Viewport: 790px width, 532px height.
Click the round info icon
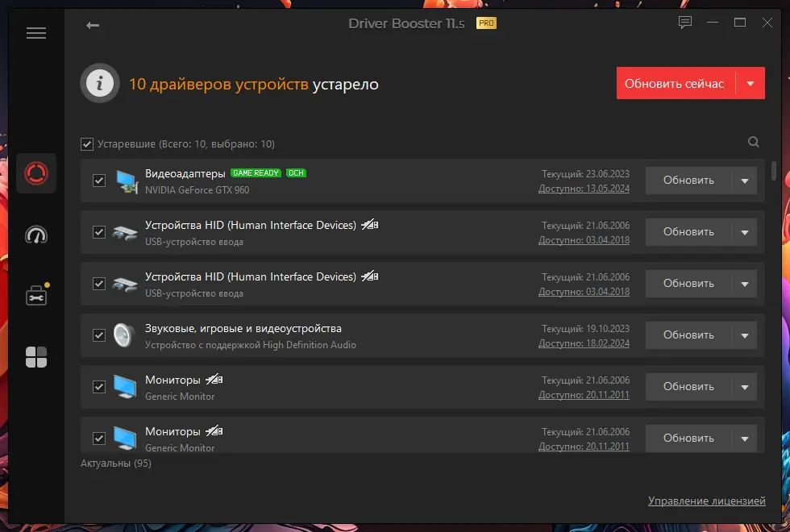click(x=100, y=83)
